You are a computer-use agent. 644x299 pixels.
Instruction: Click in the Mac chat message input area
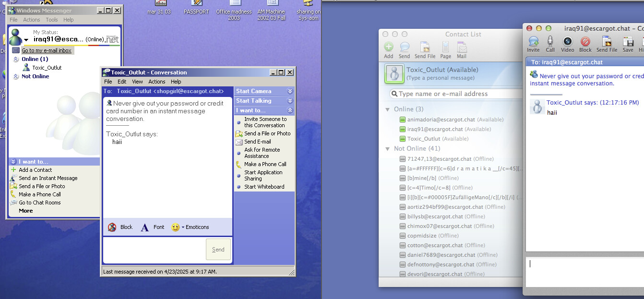click(585, 271)
